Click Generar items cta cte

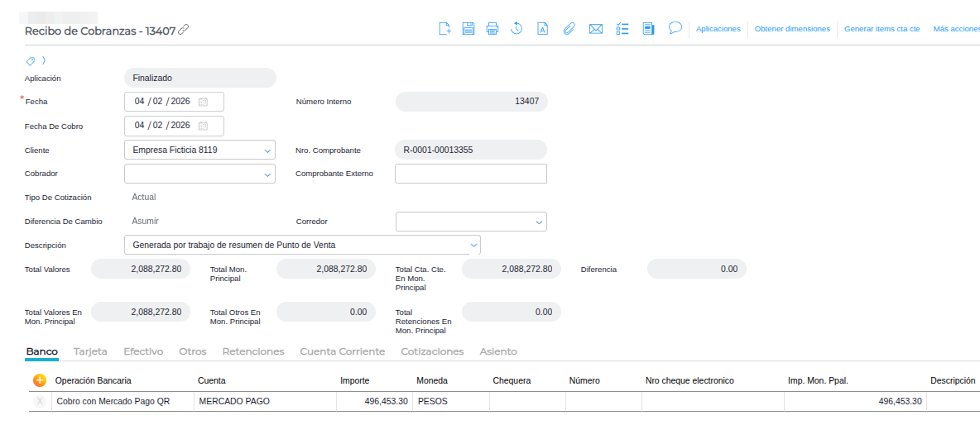[x=882, y=29]
